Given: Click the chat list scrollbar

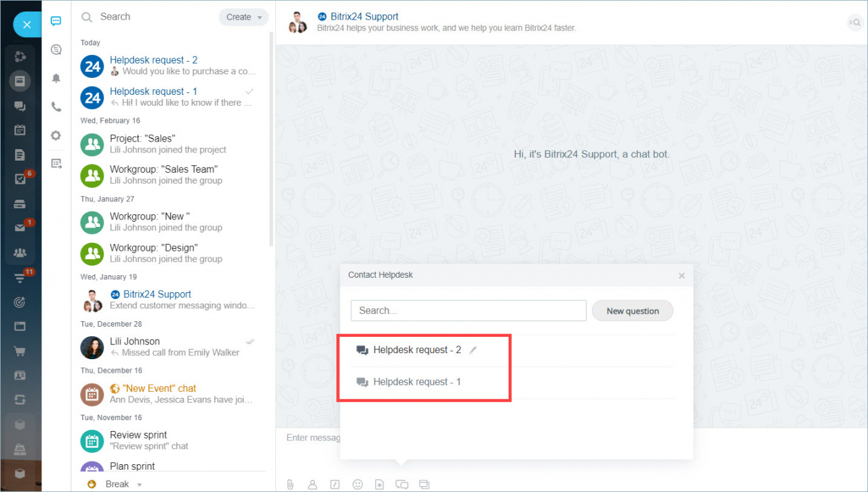Looking at the screenshot, I should point(271,139).
